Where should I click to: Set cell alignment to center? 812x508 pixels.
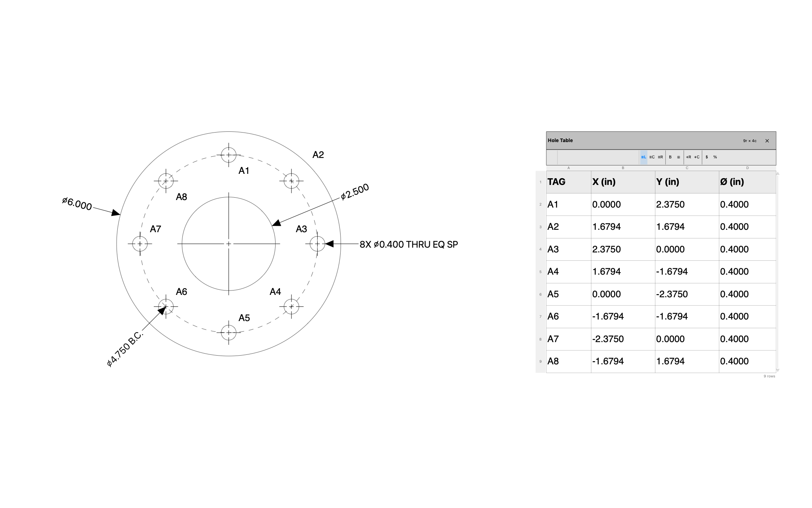(652, 157)
